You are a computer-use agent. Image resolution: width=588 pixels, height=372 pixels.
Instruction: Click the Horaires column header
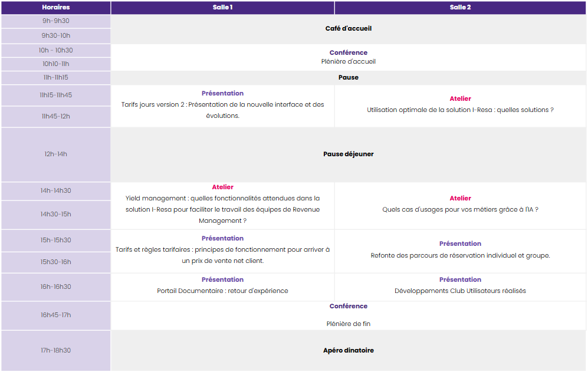pyautogui.click(x=55, y=8)
